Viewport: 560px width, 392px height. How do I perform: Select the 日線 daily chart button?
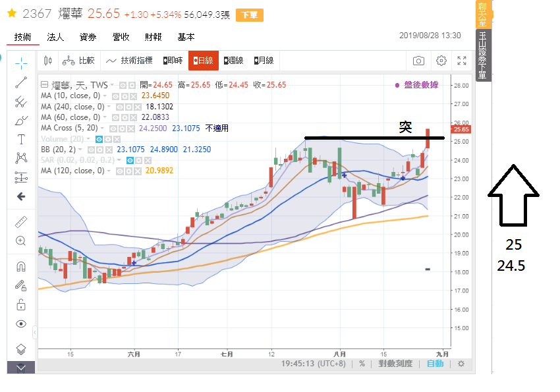203,61
